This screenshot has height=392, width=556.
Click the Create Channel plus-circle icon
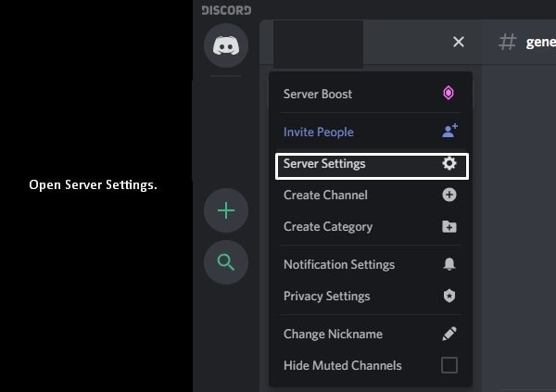point(449,195)
